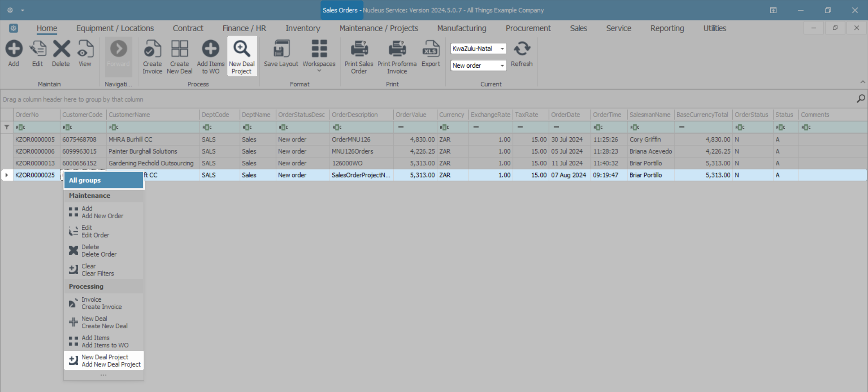Click the filter funnel icon in grid
Viewport: 868px width, 392px height.
(x=7, y=127)
